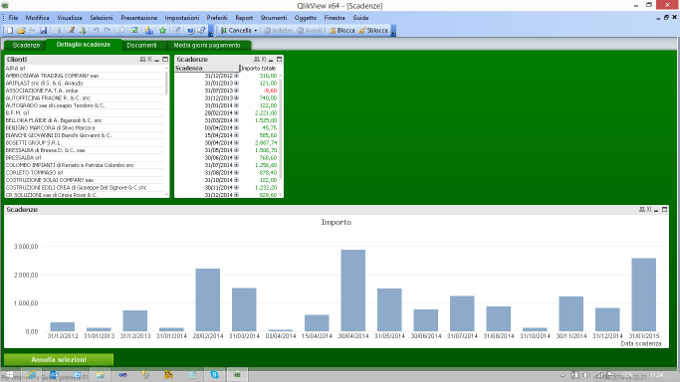Maximize the Scadenze chart object
Image resolution: width=680 pixels, height=382 pixels.
tap(664, 209)
